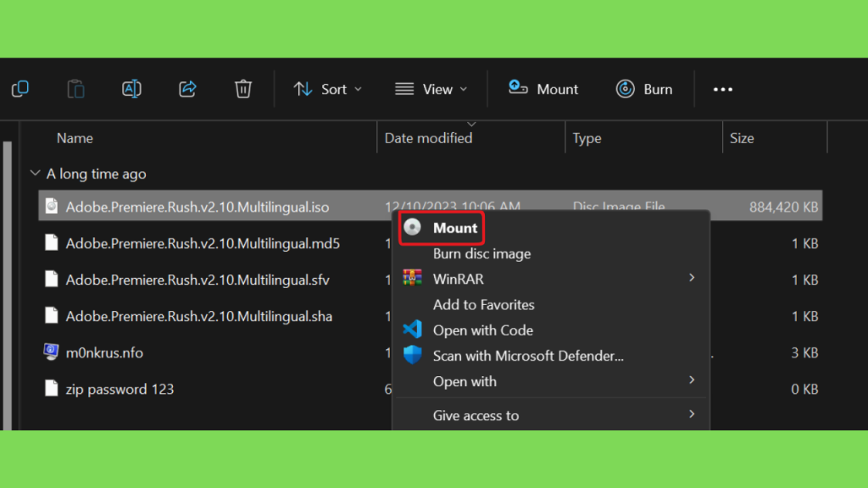Open the WinRAR submenu entry
This screenshot has height=488, width=868.
pos(550,279)
